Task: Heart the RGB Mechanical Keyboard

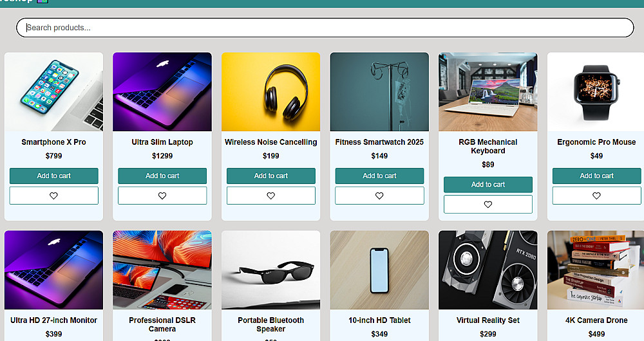Action: (x=488, y=205)
